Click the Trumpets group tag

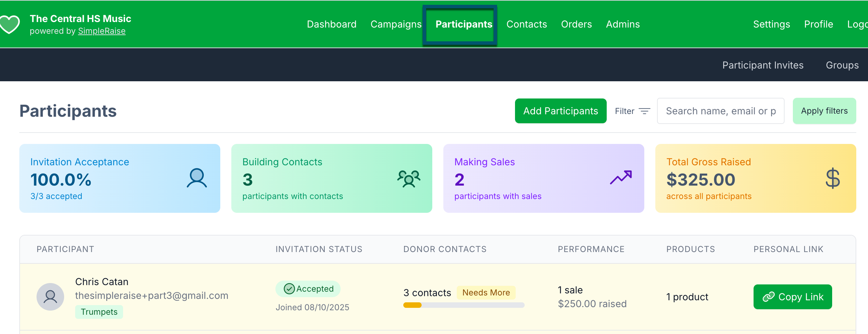[99, 312]
